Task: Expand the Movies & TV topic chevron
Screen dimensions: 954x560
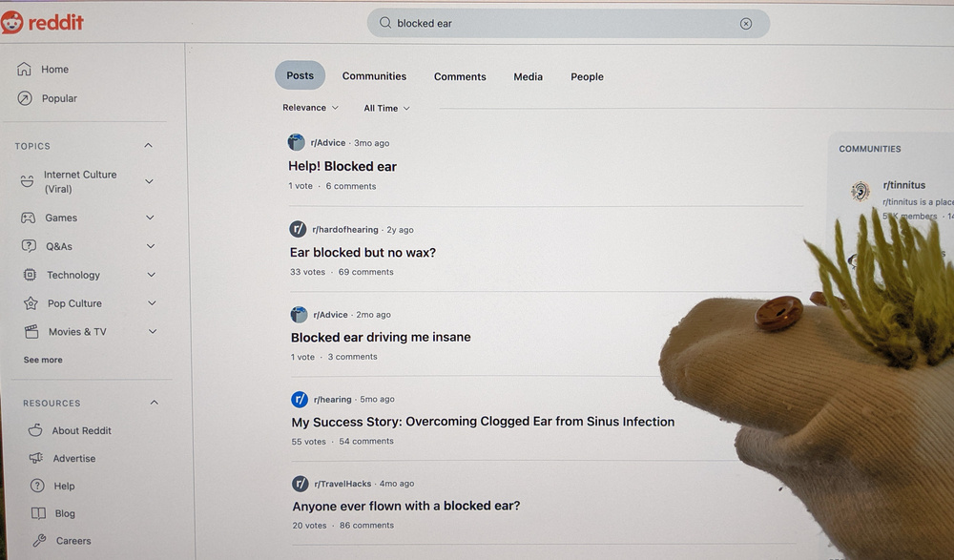Action: 153,331
